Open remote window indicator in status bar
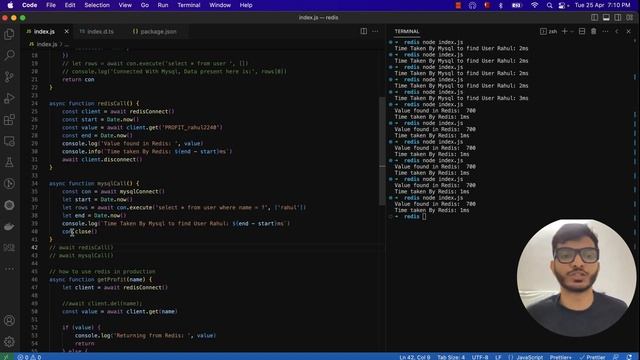The height and width of the screenshot is (360, 640). [6, 357]
